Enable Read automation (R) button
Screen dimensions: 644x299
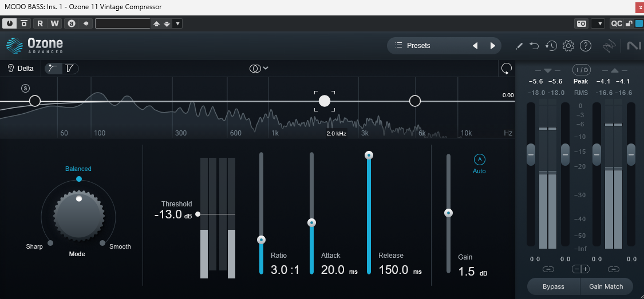coord(40,23)
